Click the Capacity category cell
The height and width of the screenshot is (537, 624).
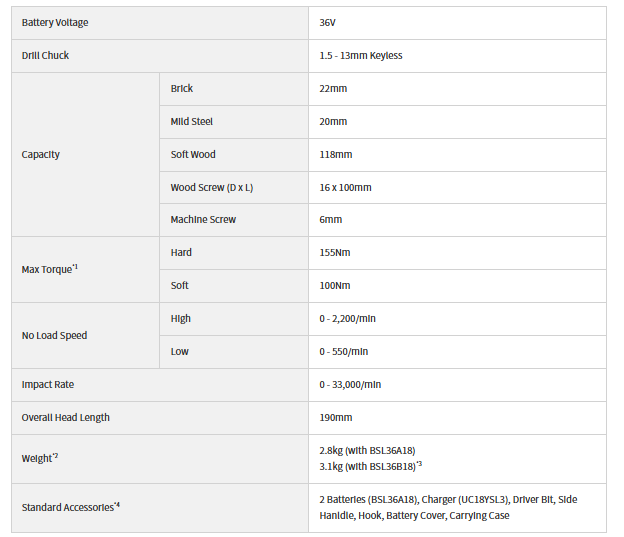pyautogui.click(x=86, y=154)
